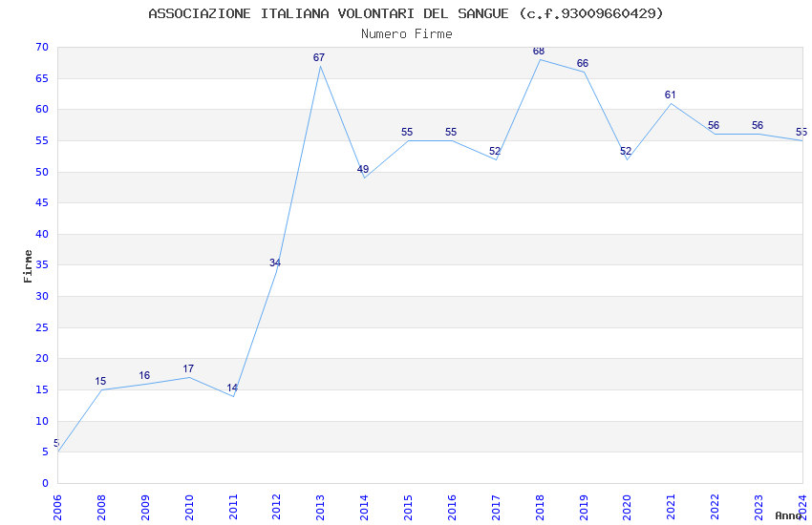Select the data label 55 at 2015

tap(407, 132)
